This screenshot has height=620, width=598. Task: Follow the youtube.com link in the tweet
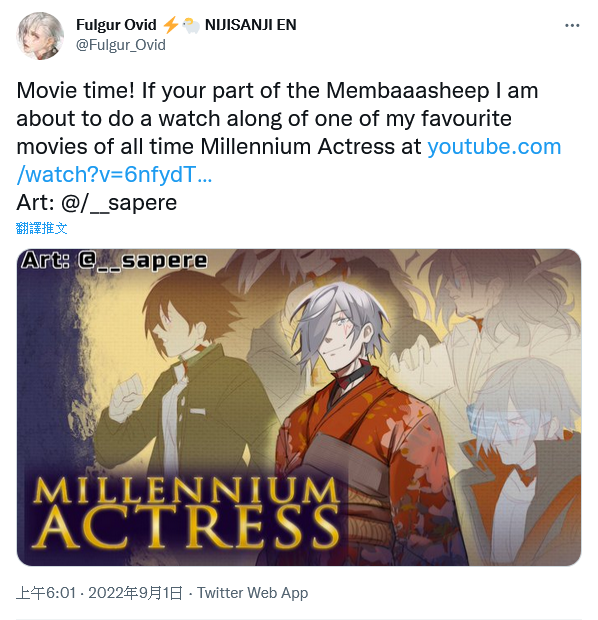(494, 147)
